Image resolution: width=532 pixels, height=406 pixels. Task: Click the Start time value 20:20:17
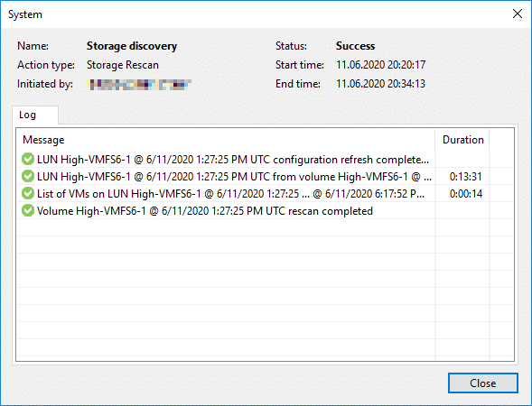tap(380, 65)
